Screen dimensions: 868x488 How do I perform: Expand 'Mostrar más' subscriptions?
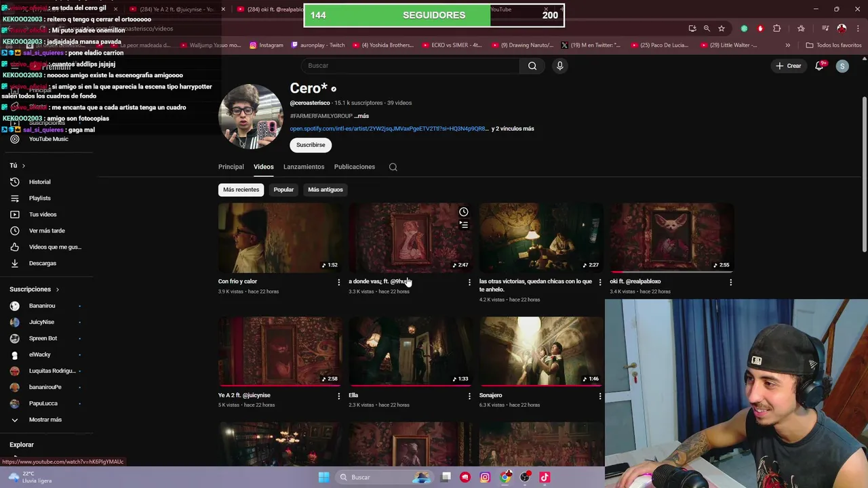[x=45, y=420]
